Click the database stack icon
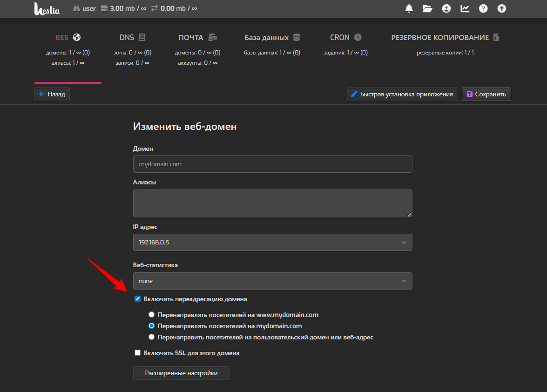The height and width of the screenshot is (392, 547). (x=297, y=37)
